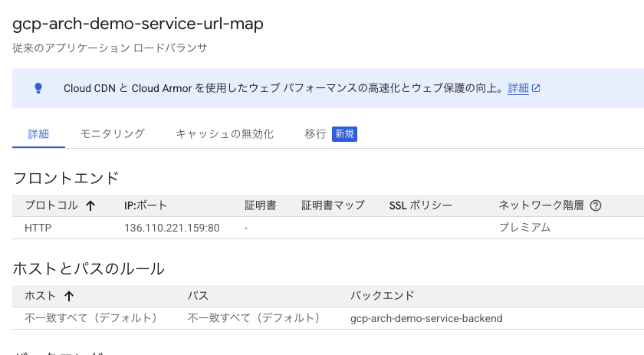Image resolution: width=644 pixels, height=355 pixels.
Task: Switch to the モニタリング tab
Action: [x=113, y=133]
